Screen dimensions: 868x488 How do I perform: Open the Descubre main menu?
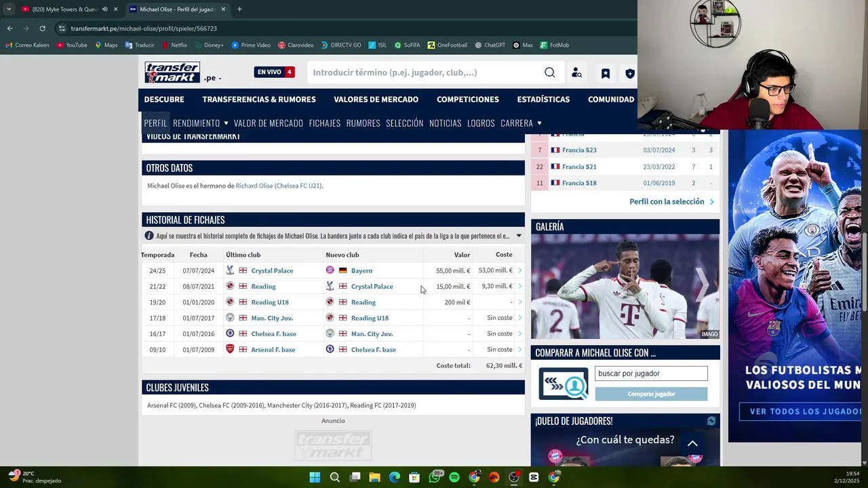164,100
